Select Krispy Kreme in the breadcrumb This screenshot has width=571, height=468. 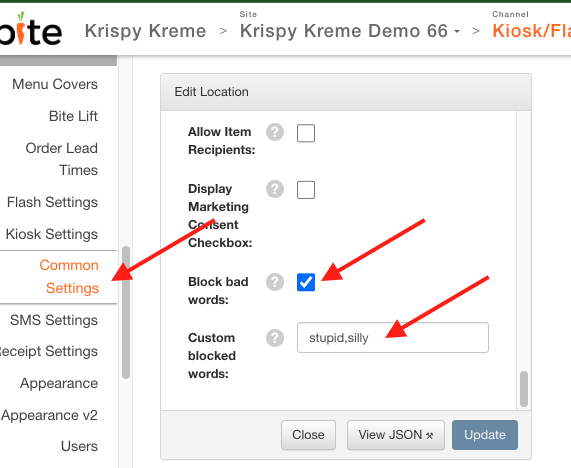point(145,31)
